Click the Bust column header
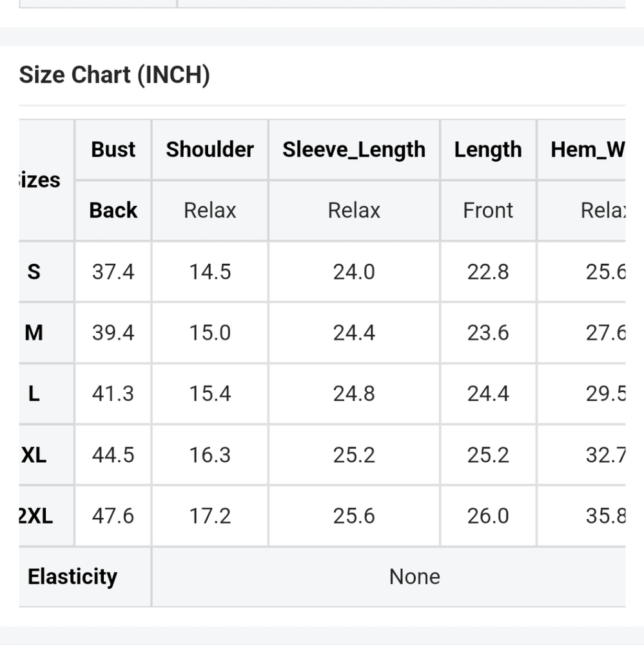This screenshot has width=644, height=645. 113,150
